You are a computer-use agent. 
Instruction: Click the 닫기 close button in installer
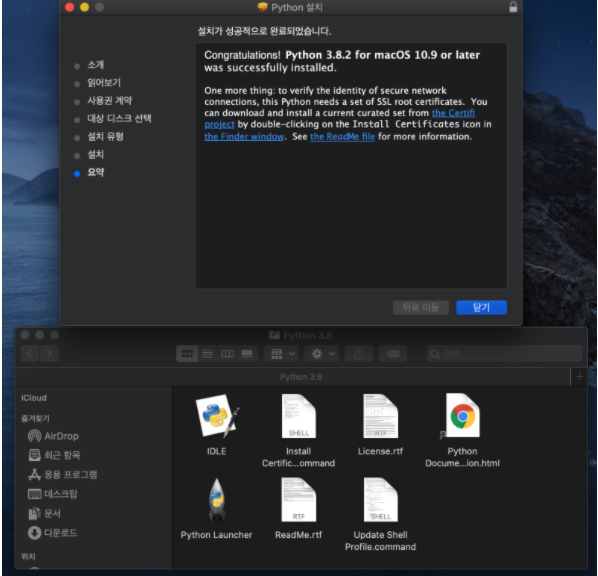[481, 307]
